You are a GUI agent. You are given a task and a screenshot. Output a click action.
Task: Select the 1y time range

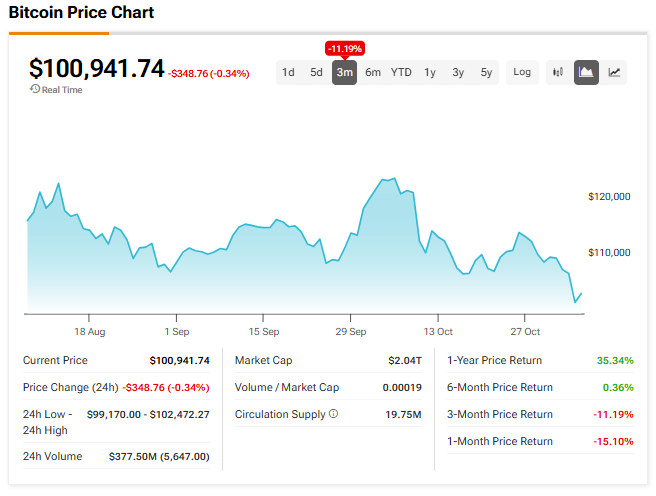[430, 72]
